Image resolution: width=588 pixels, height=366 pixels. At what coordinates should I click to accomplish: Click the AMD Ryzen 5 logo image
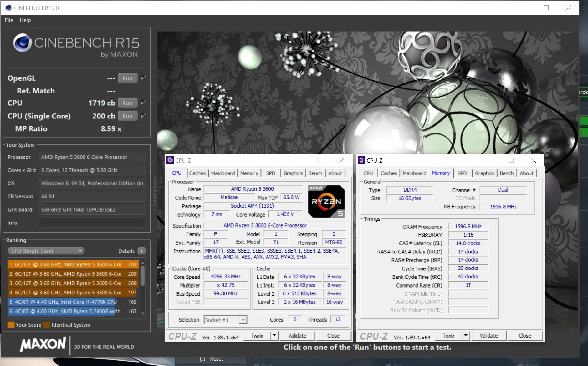326,202
